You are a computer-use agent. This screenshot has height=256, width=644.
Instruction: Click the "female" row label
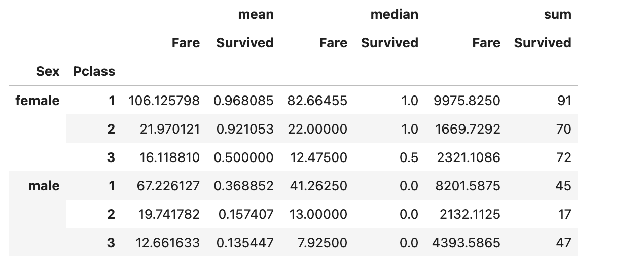[x=38, y=101]
